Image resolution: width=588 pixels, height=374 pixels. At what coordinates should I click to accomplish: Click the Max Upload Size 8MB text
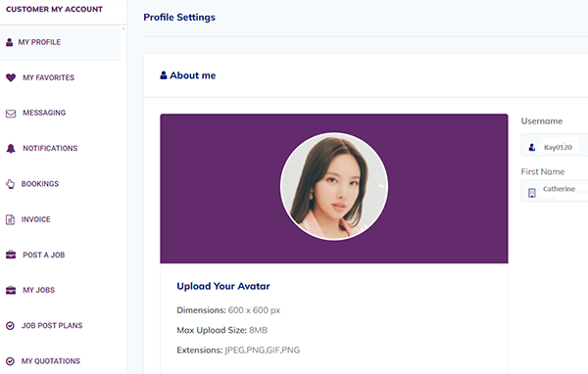222,330
